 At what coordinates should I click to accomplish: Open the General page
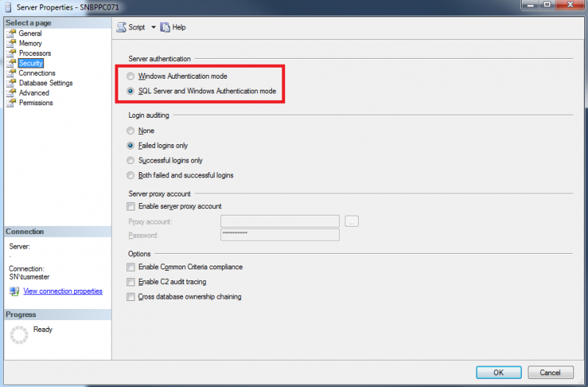(x=30, y=33)
